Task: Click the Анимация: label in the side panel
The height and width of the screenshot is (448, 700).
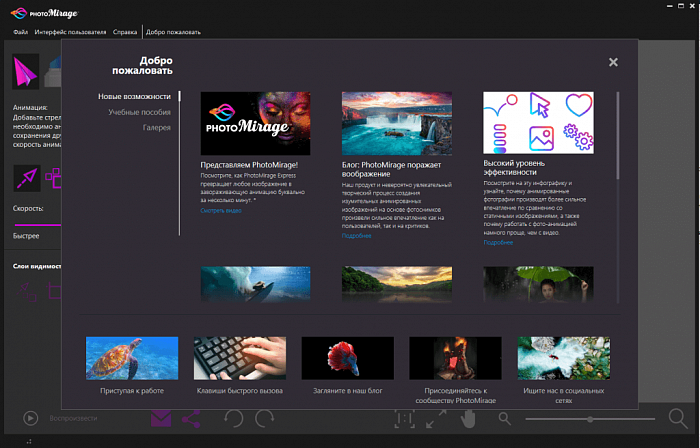Action: click(x=30, y=108)
